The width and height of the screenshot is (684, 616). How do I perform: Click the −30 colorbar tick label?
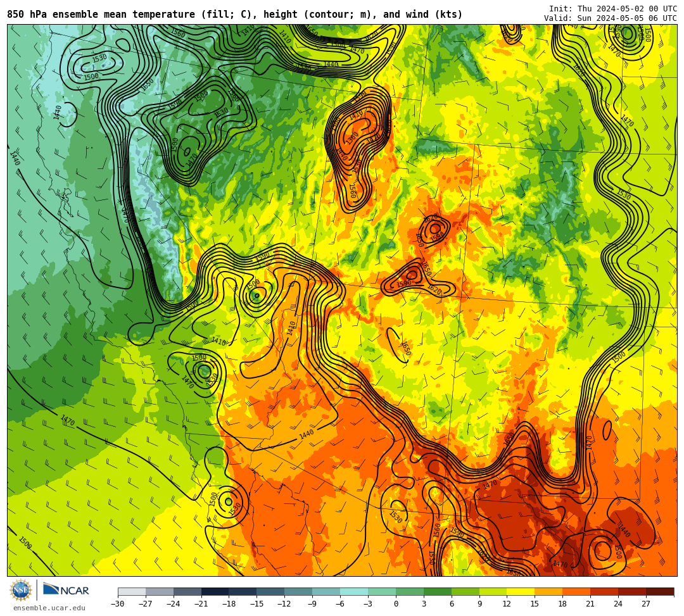point(118,604)
